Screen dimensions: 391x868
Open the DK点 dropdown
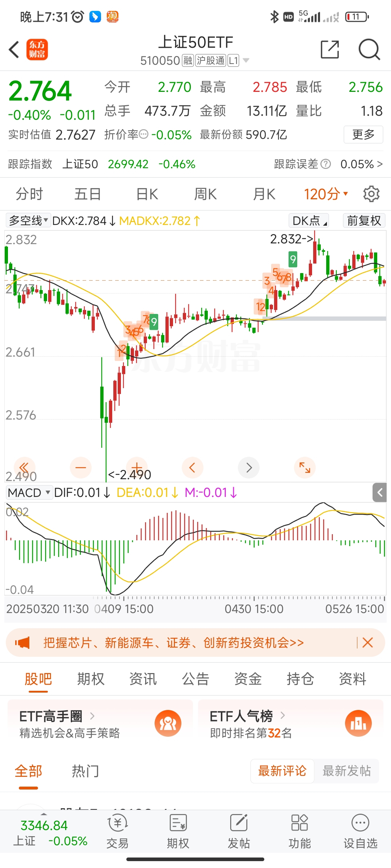pos(309,221)
